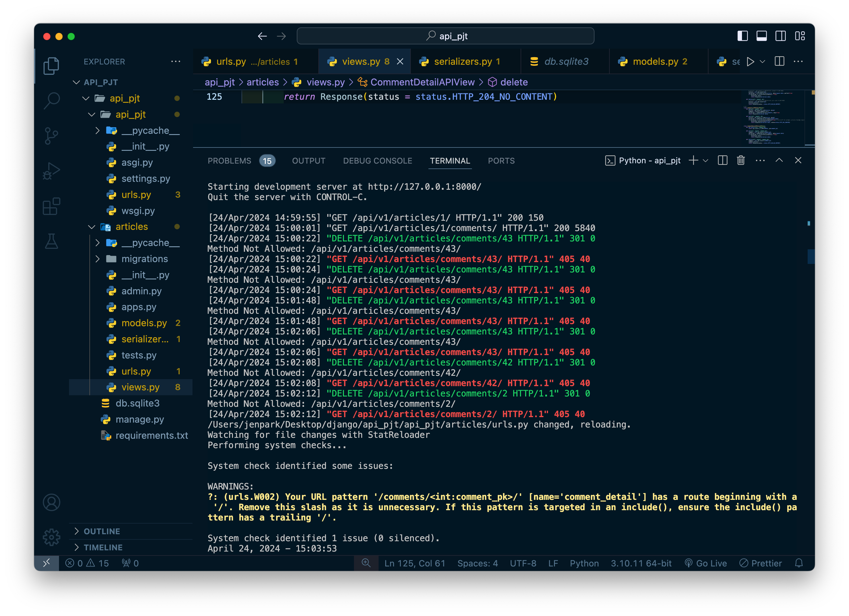
Task: Toggle the primary sidebar layout button
Action: (x=742, y=36)
